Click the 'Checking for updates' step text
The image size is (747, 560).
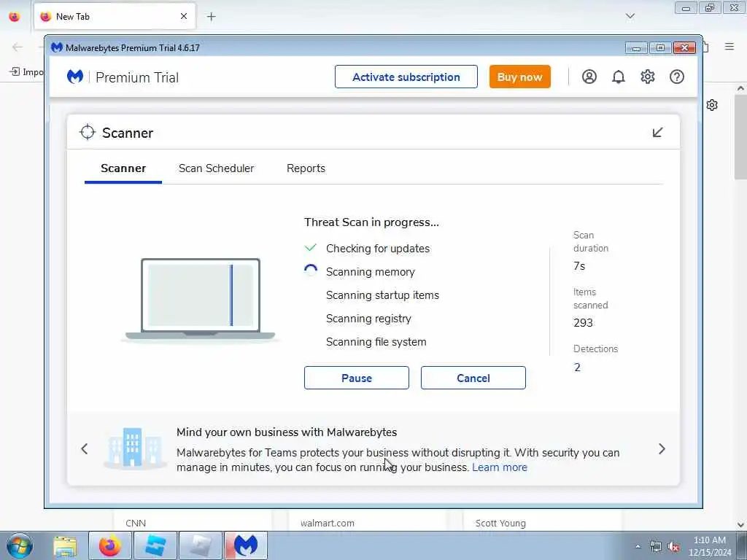click(378, 249)
